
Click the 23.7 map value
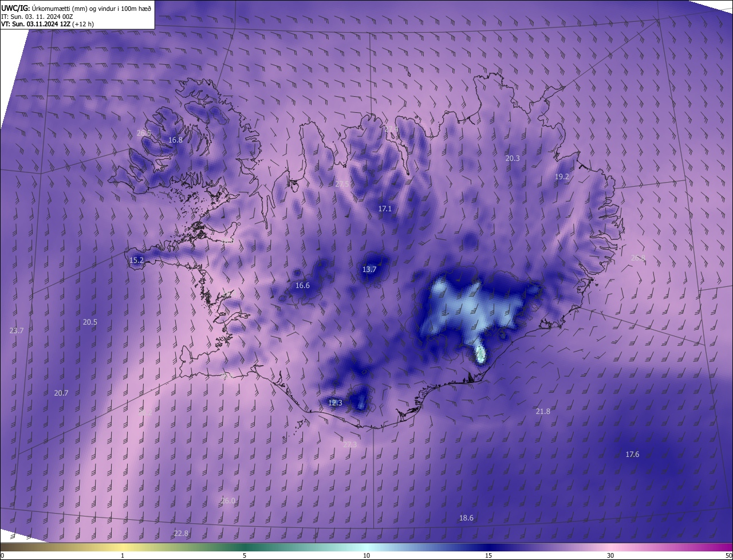pyautogui.click(x=17, y=331)
